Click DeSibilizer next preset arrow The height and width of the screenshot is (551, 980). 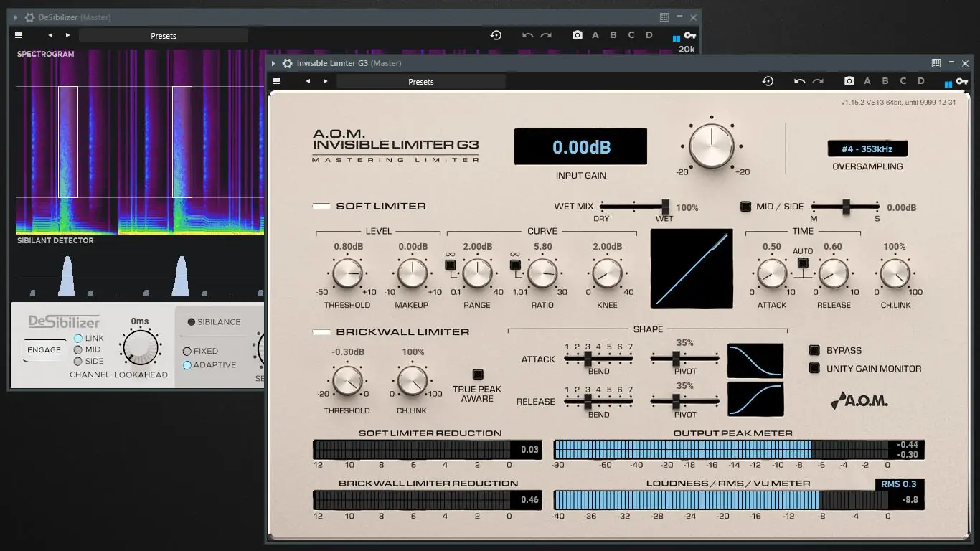[68, 35]
